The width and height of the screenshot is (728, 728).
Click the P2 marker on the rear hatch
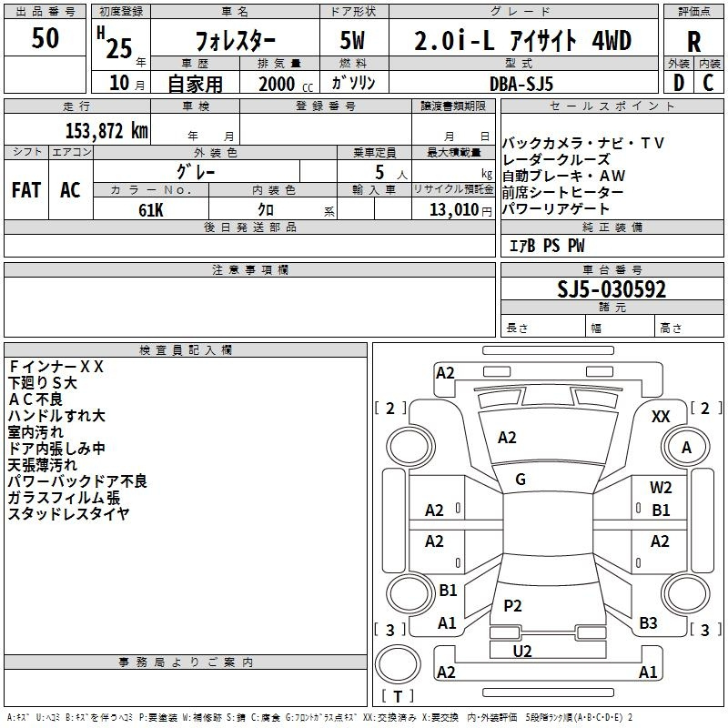(512, 605)
